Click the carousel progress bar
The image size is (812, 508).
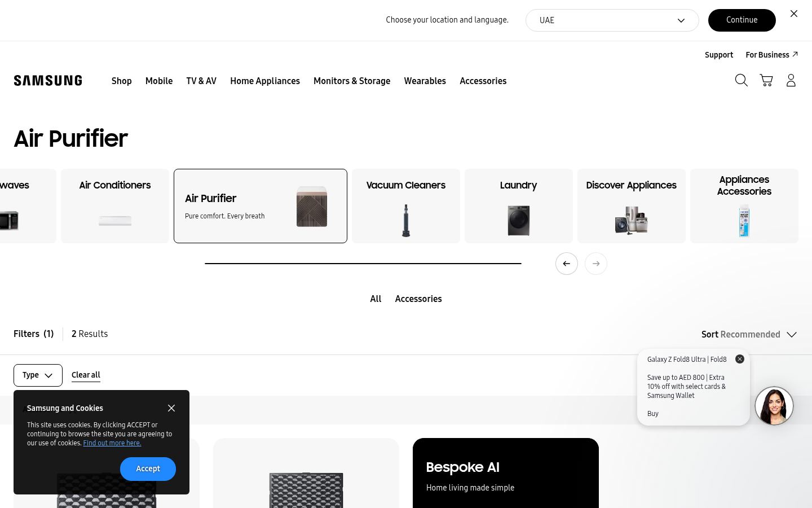click(363, 264)
